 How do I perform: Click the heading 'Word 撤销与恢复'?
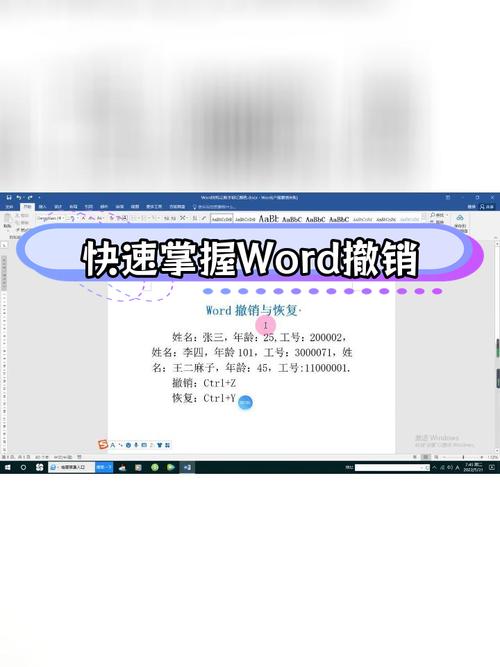[254, 311]
